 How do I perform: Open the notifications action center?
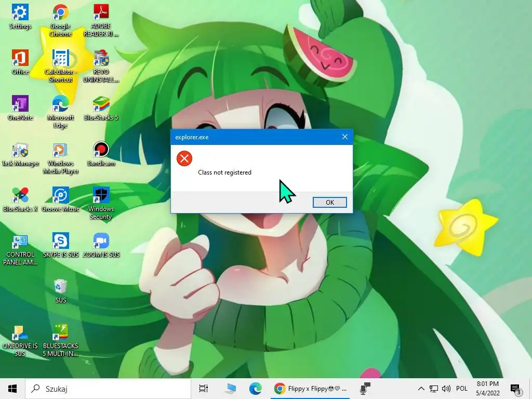click(x=516, y=389)
